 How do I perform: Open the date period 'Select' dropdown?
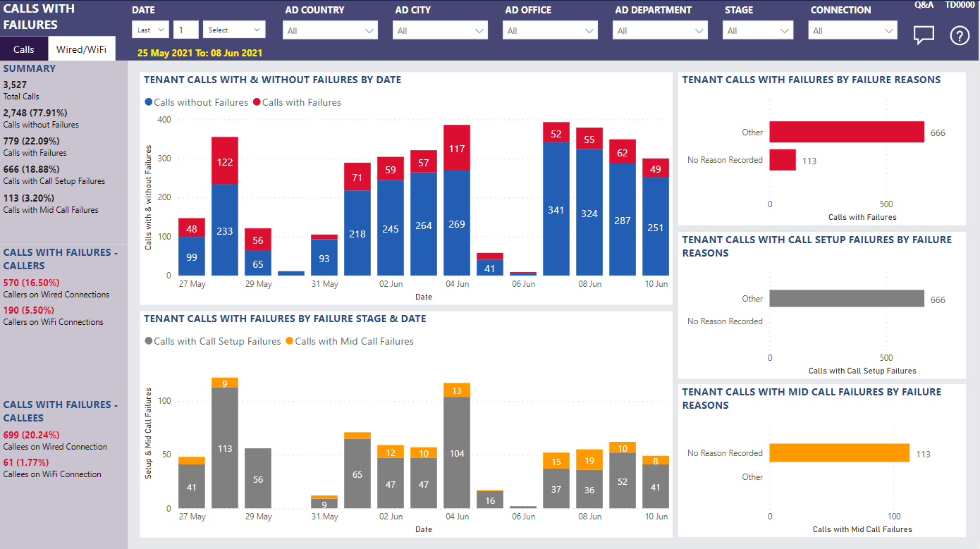234,30
